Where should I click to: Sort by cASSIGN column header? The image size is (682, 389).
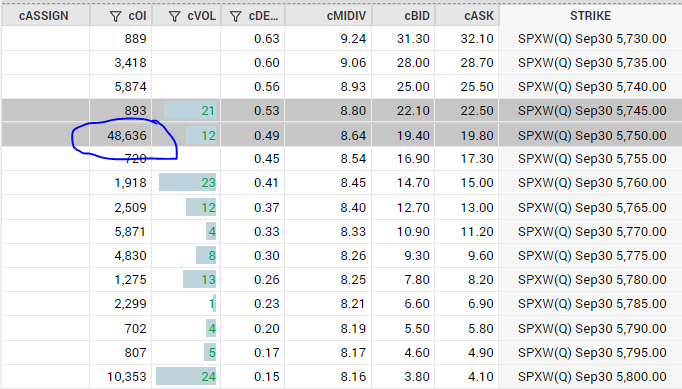(43, 16)
